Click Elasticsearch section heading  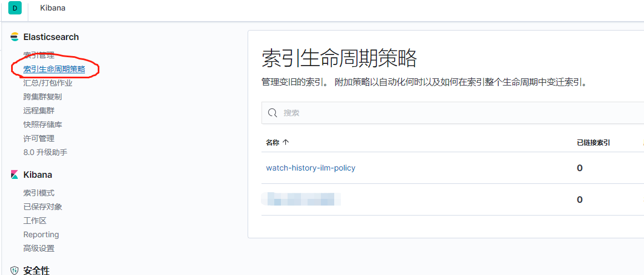click(51, 37)
